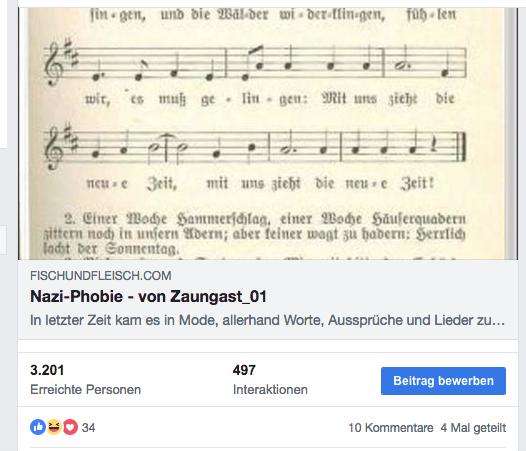
Task: Open the 4 Mal geteilt link
Action: click(473, 428)
